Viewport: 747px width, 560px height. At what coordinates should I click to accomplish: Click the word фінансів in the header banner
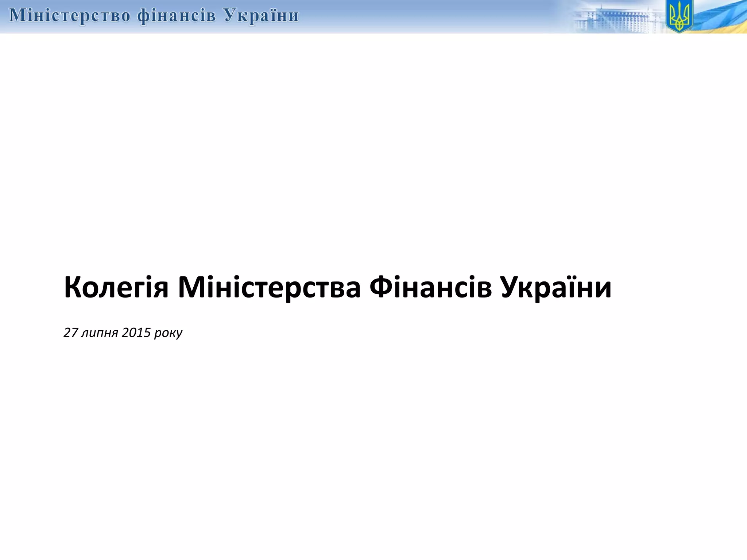point(177,16)
